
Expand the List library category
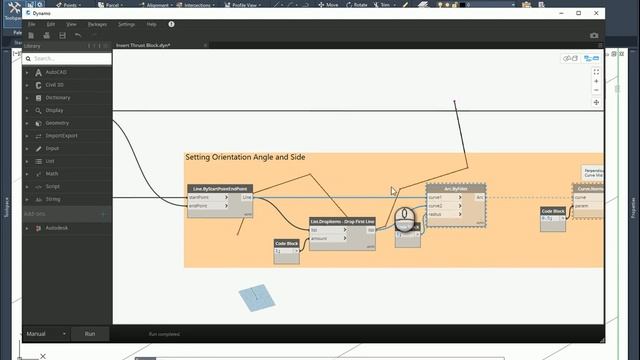click(27, 161)
